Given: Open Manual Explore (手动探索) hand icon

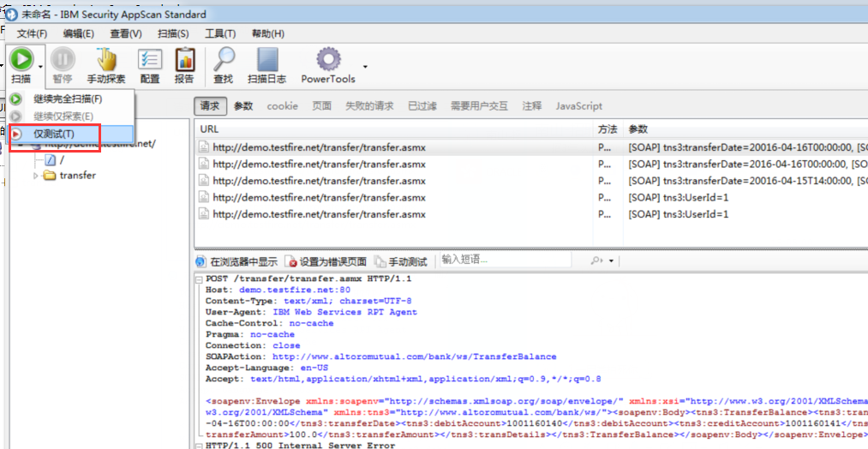Looking at the screenshot, I should (106, 59).
